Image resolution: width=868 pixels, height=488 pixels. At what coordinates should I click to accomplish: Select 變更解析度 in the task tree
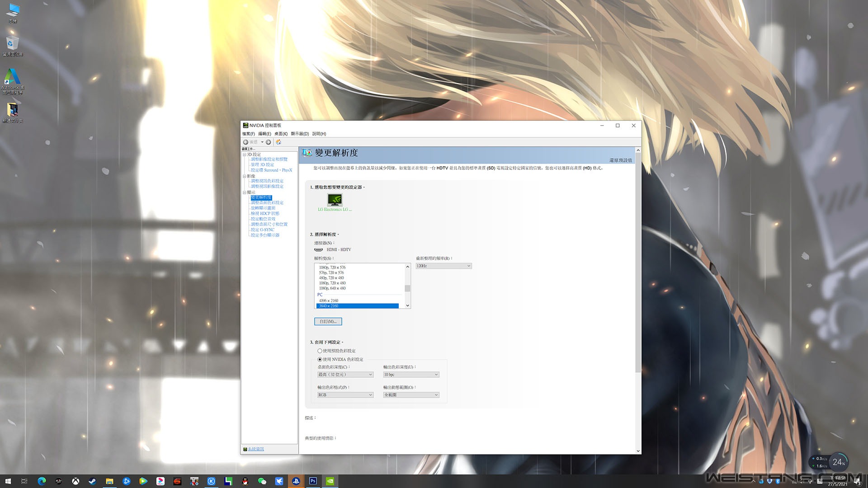261,197
